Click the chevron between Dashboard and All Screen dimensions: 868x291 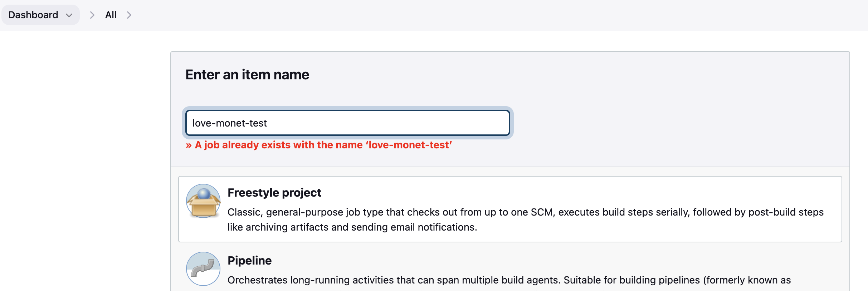(92, 15)
